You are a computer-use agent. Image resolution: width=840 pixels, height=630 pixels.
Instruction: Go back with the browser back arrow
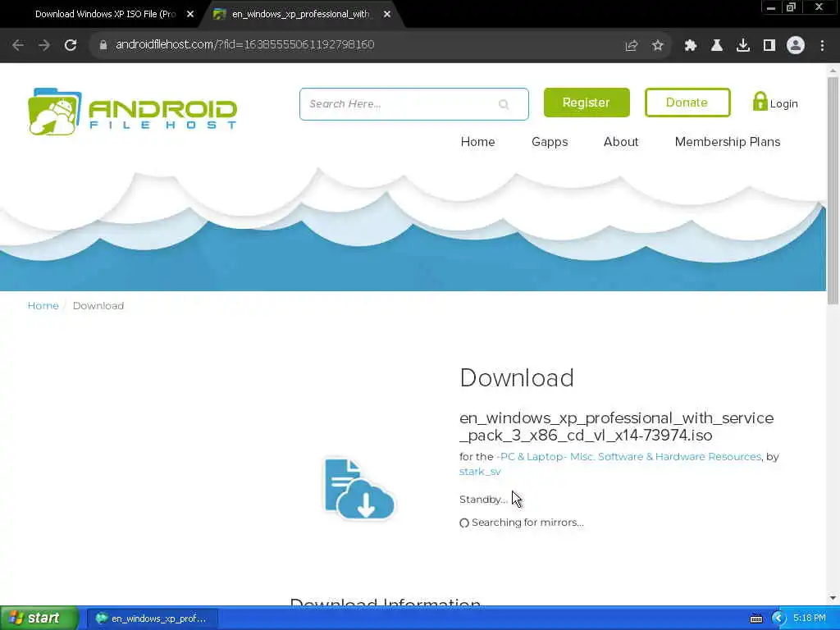tap(18, 45)
